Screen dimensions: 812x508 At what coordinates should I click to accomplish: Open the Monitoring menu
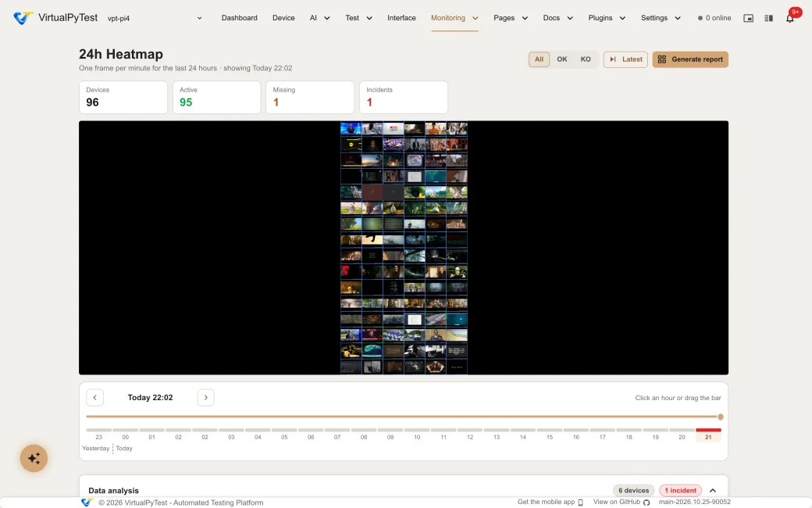pyautogui.click(x=454, y=18)
